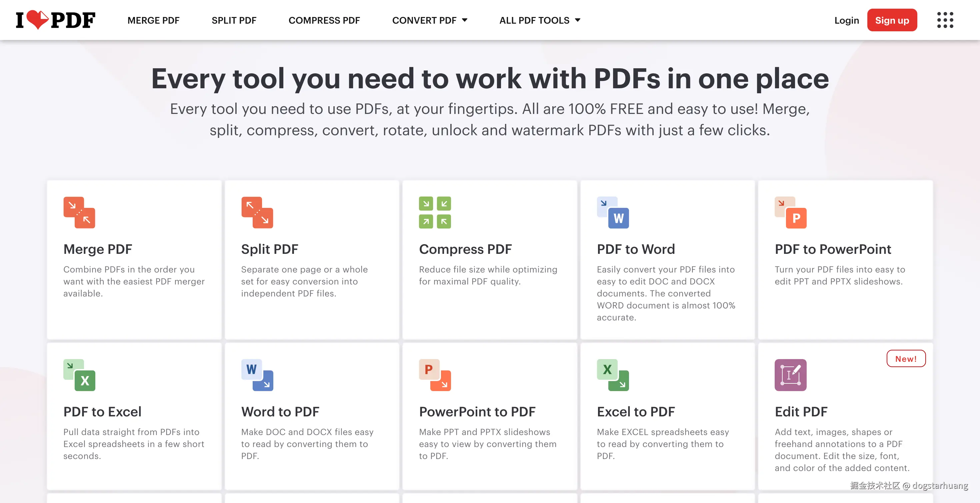Go to the iLovePDF logo home

[56, 20]
